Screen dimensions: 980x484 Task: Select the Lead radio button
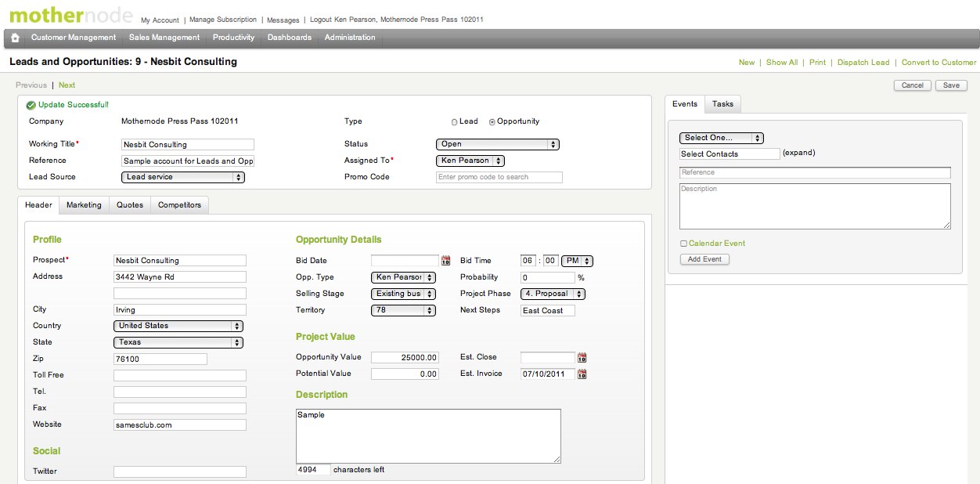click(455, 122)
